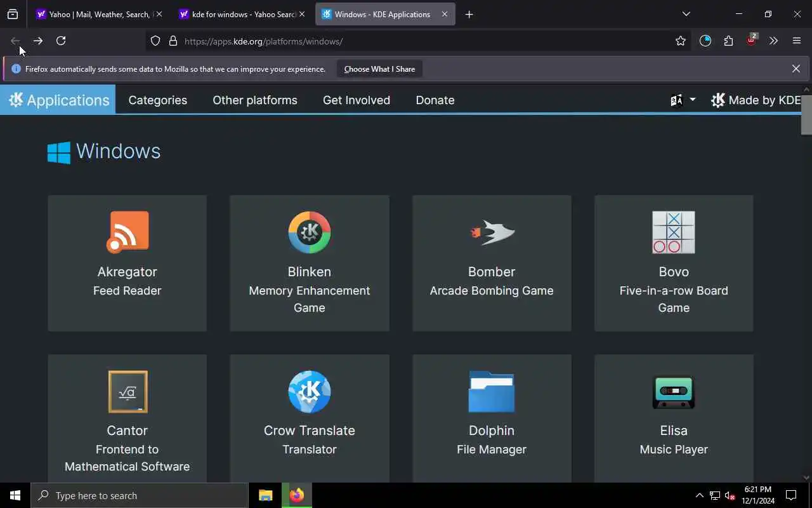Open Other platforms in the navbar

pos(255,100)
